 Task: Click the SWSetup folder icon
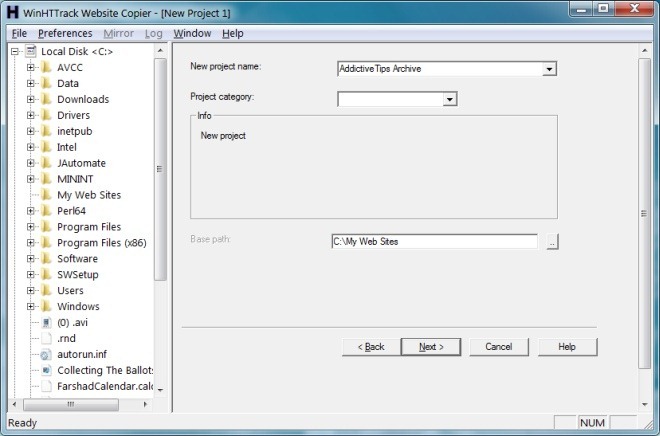point(46,275)
